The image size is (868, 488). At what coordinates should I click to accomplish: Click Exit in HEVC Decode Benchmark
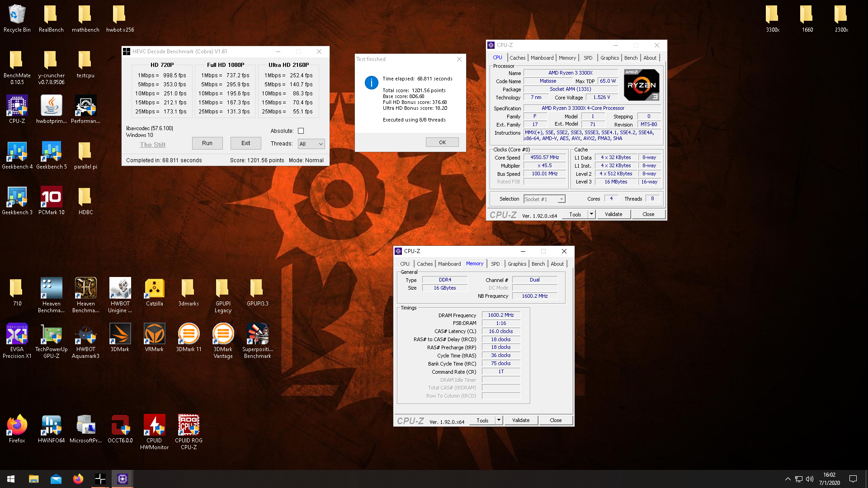click(245, 143)
